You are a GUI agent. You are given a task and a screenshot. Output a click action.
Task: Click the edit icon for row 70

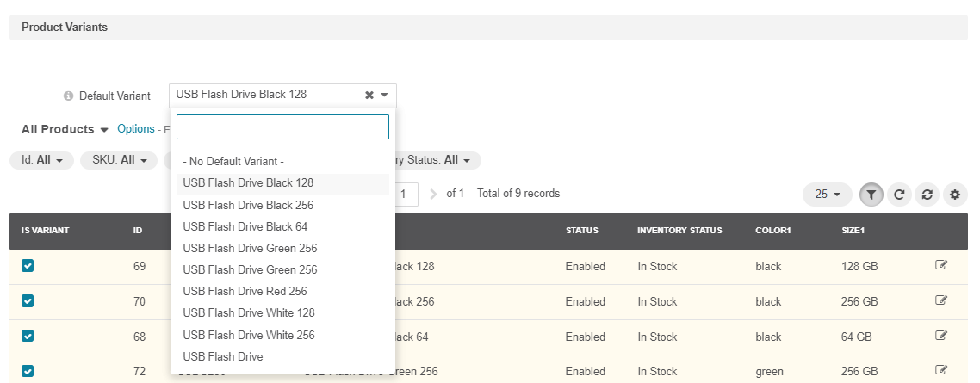click(941, 301)
